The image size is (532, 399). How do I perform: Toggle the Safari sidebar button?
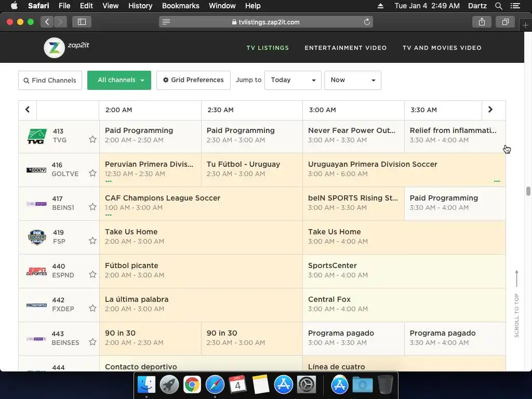click(82, 22)
